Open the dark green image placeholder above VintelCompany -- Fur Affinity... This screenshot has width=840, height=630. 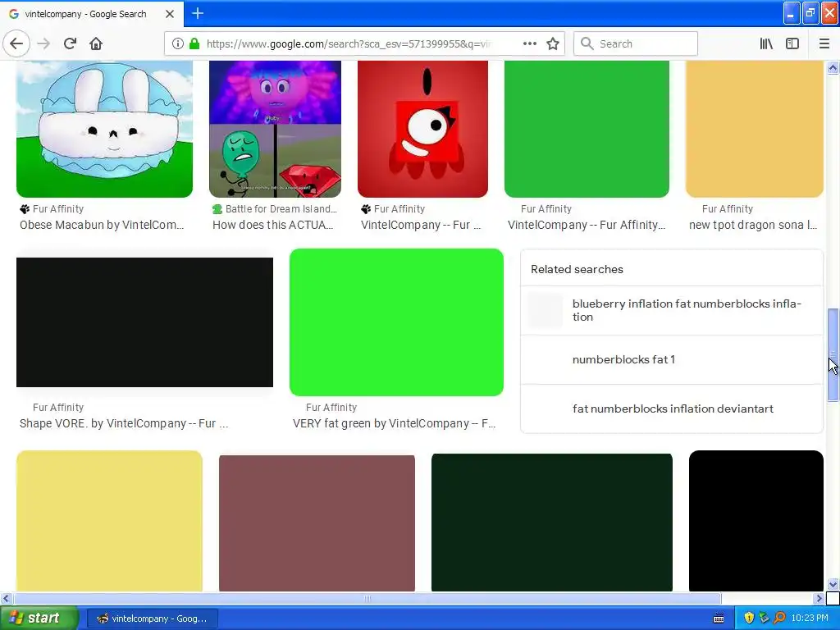[x=587, y=129]
